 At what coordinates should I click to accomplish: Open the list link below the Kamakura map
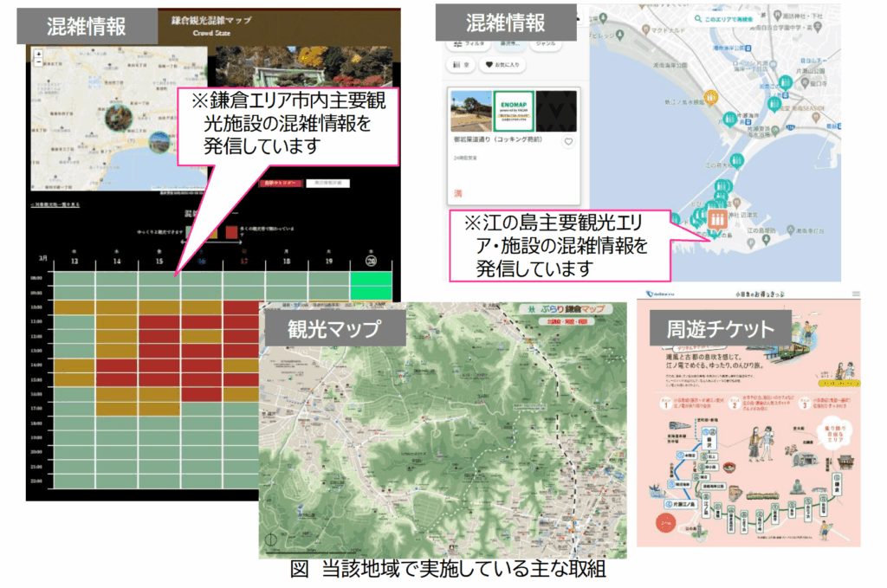pyautogui.click(x=55, y=204)
